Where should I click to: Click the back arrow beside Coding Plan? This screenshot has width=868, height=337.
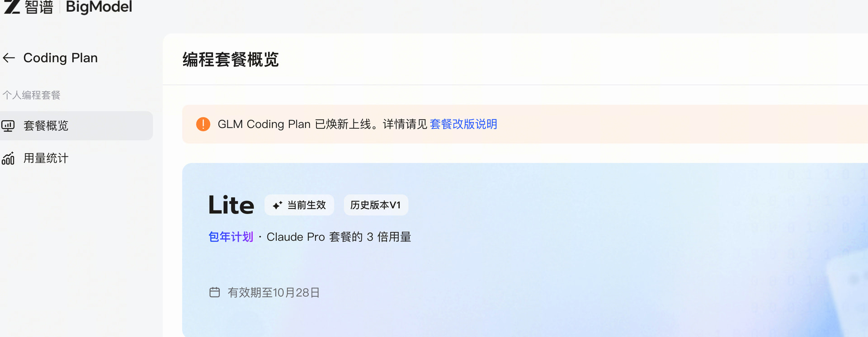(9, 58)
